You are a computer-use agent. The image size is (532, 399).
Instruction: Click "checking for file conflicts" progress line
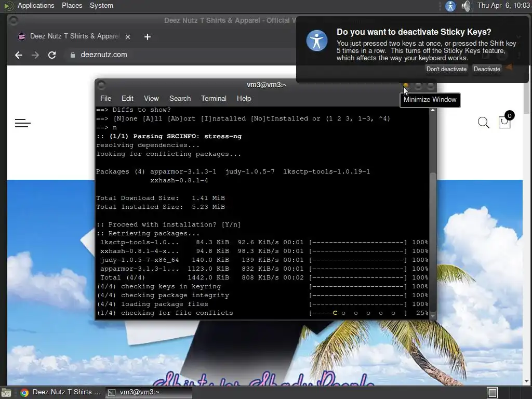262,313
